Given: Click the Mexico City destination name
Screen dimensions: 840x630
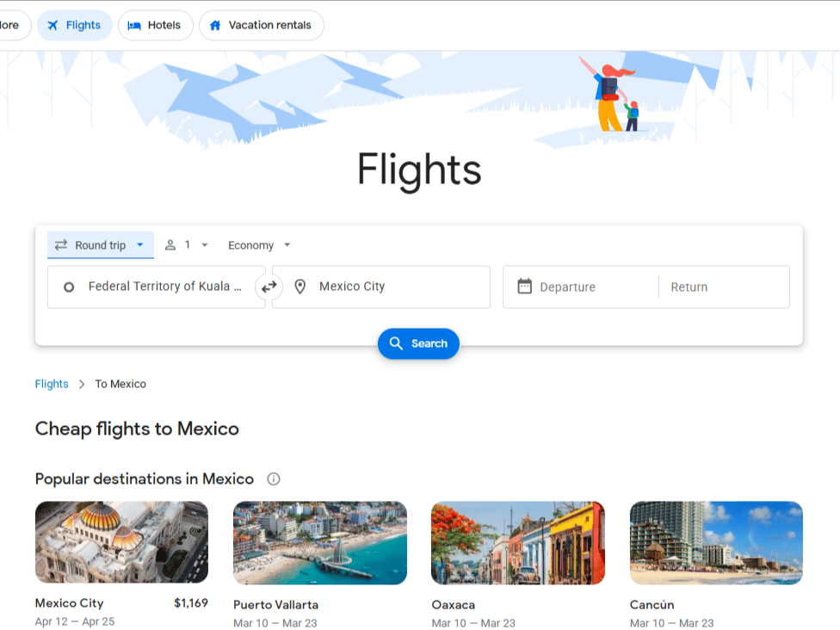Looking at the screenshot, I should 69,603.
